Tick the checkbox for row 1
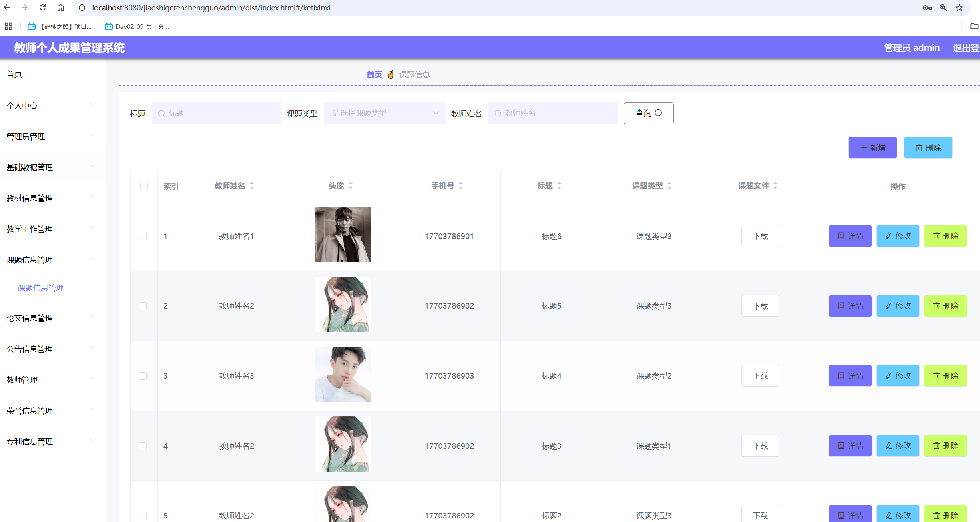The image size is (980, 522). (x=143, y=236)
